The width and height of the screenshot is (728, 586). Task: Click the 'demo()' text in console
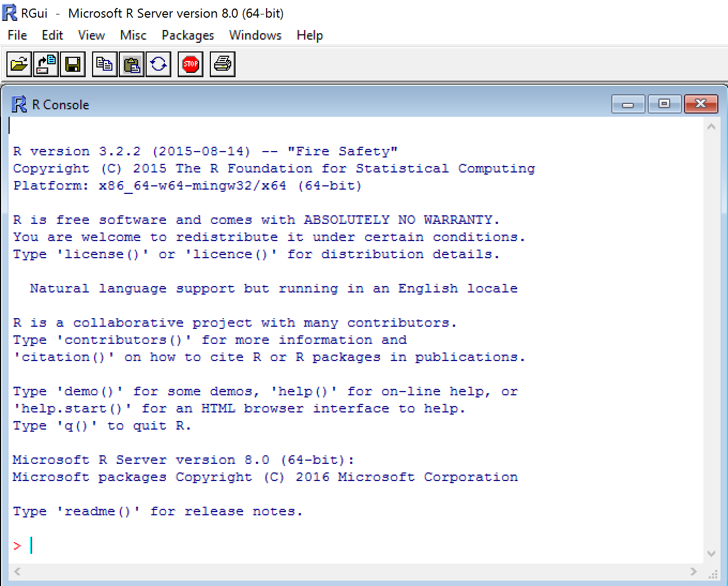pos(90,392)
